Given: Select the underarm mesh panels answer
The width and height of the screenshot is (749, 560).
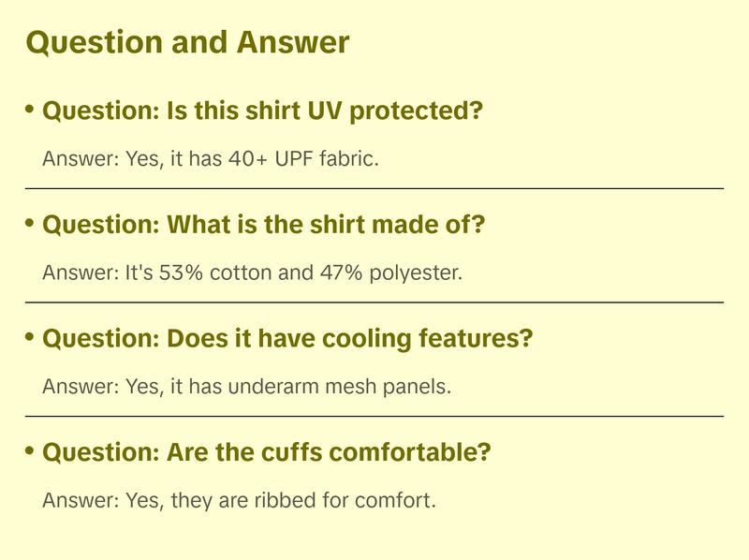Looking at the screenshot, I should (x=246, y=387).
